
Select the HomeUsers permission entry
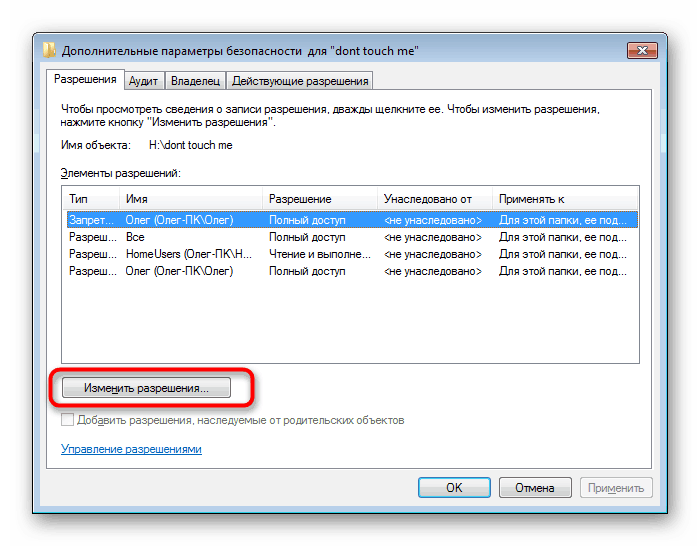click(352, 254)
